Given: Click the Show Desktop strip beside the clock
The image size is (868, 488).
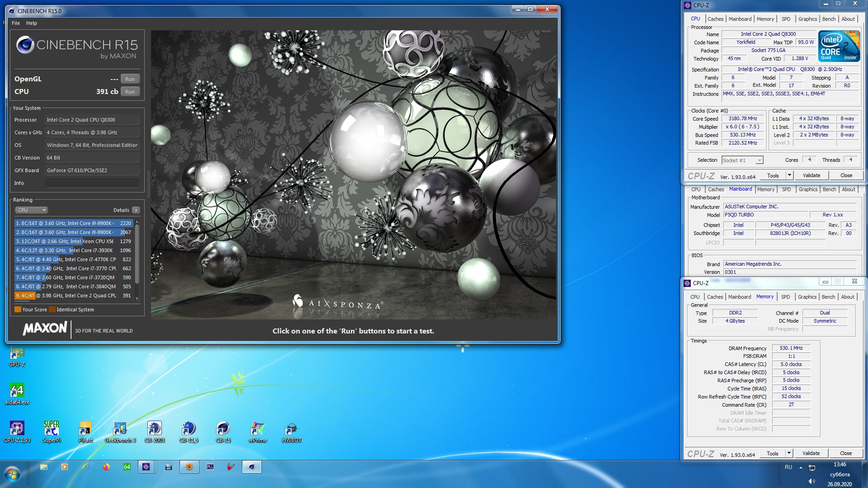Looking at the screenshot, I should point(864,474).
